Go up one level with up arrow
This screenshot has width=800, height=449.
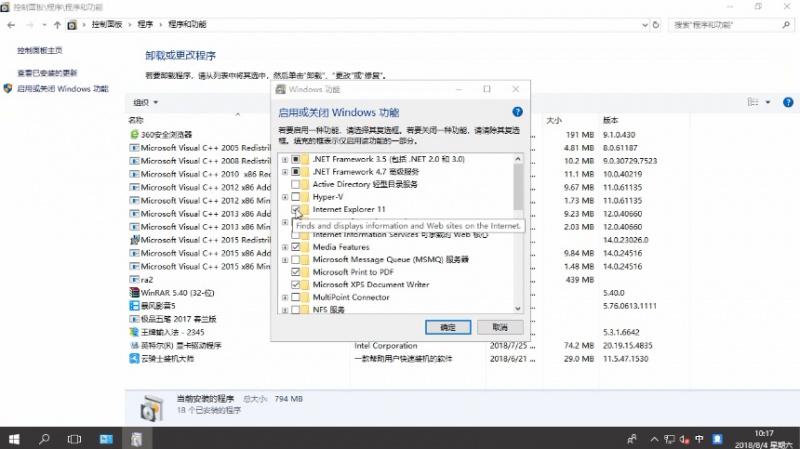click(x=57, y=24)
